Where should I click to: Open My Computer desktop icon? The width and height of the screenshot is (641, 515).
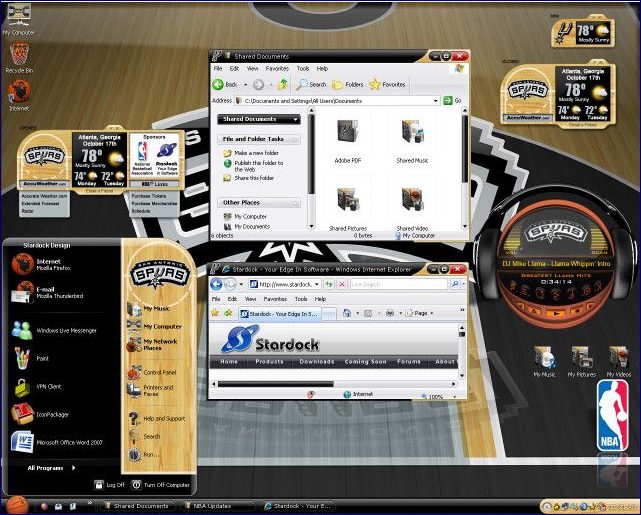pyautogui.click(x=18, y=20)
